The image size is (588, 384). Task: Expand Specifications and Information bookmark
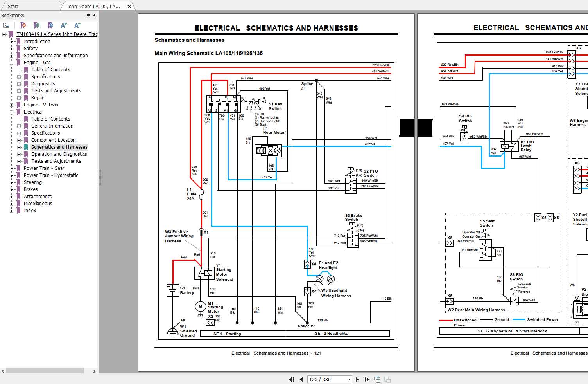click(12, 56)
